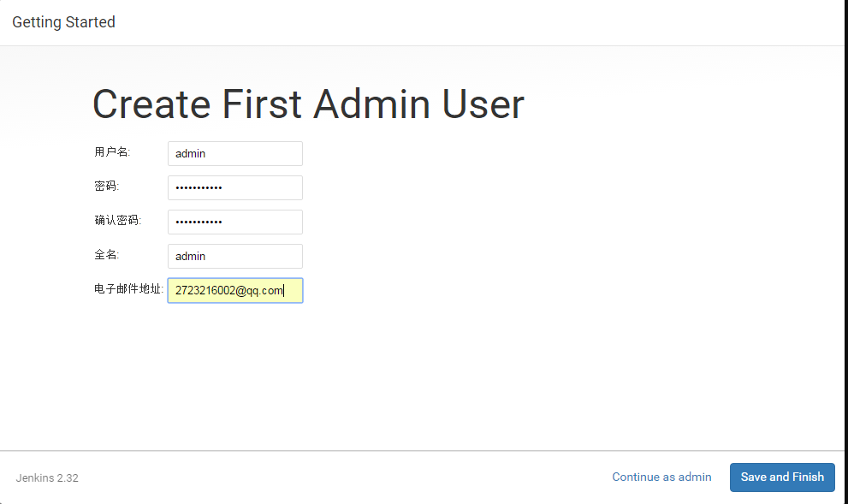Click the 确认密码 field label
Screen dimensions: 848x504
[x=117, y=221]
